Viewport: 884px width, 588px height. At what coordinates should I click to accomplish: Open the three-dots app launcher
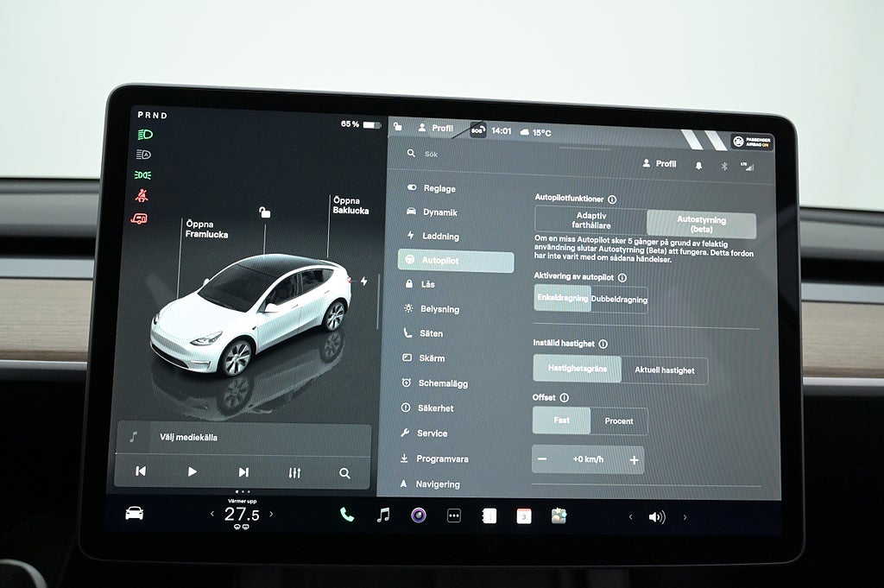454,516
